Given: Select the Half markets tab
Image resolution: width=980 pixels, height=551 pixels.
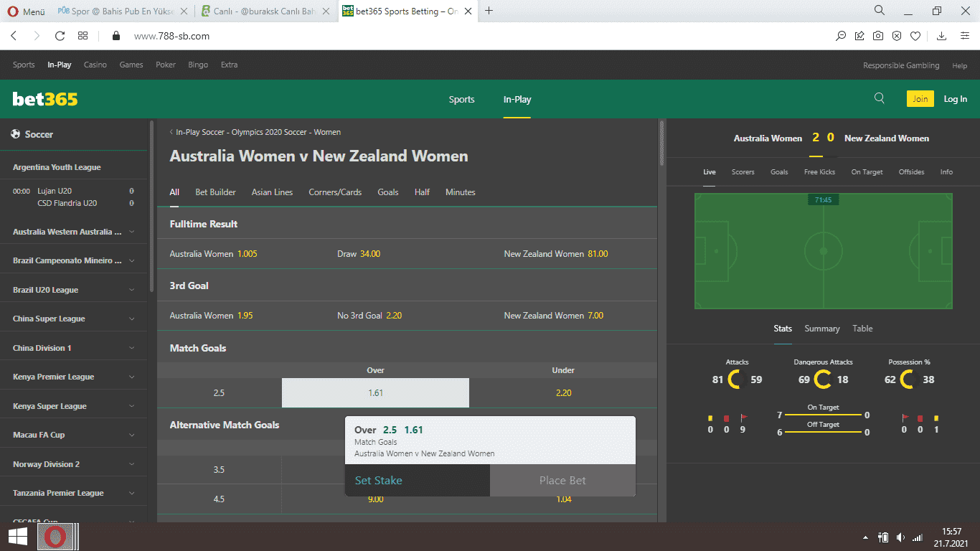Looking at the screenshot, I should click(x=422, y=192).
